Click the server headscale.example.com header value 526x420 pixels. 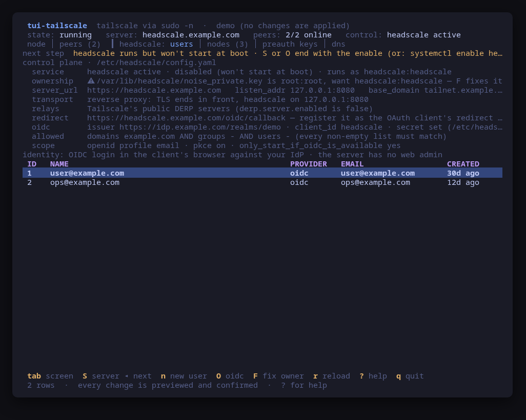191,35
